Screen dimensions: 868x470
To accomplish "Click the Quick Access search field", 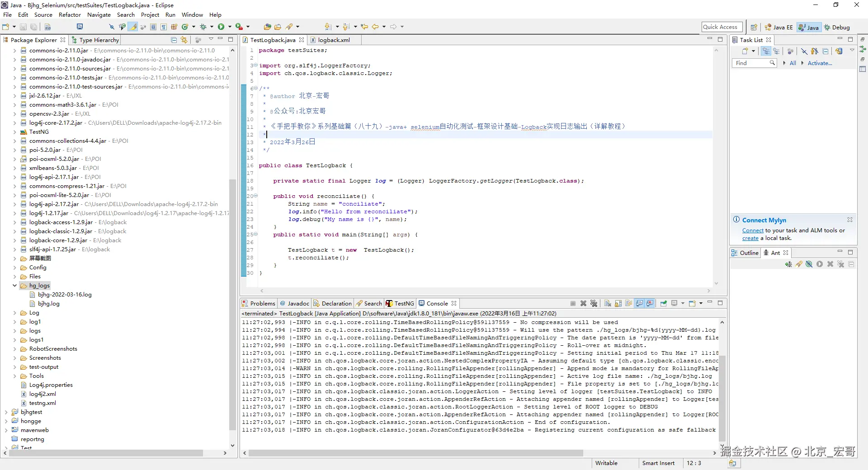I will click(722, 27).
